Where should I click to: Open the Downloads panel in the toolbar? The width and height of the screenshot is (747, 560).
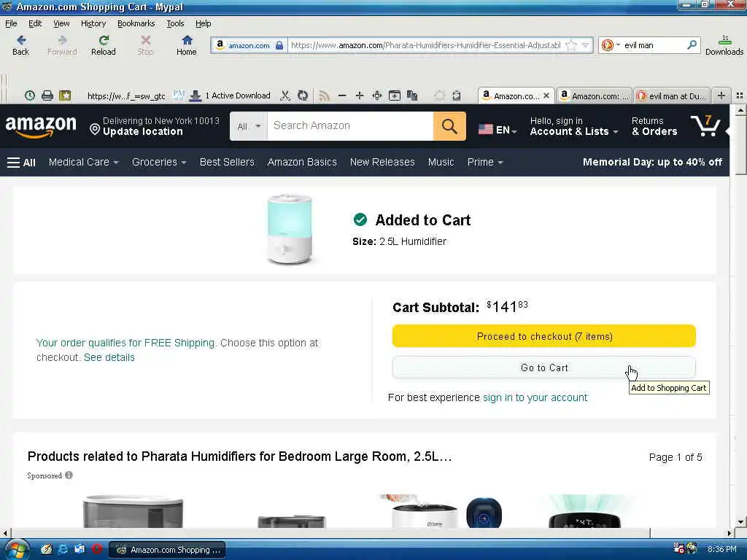(x=724, y=45)
